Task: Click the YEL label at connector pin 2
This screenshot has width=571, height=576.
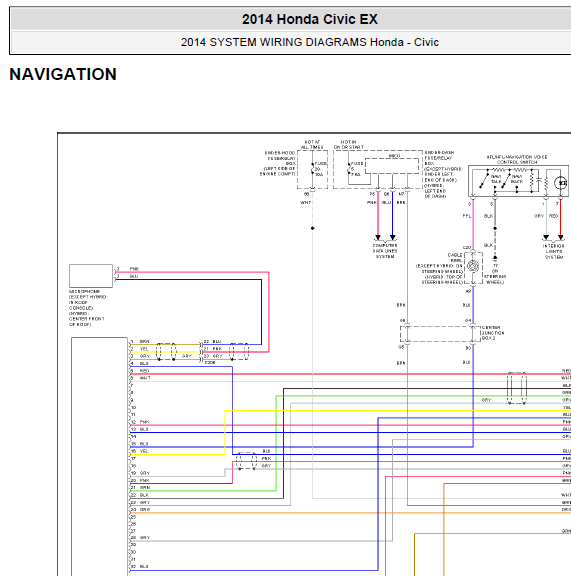Action: coord(144,349)
